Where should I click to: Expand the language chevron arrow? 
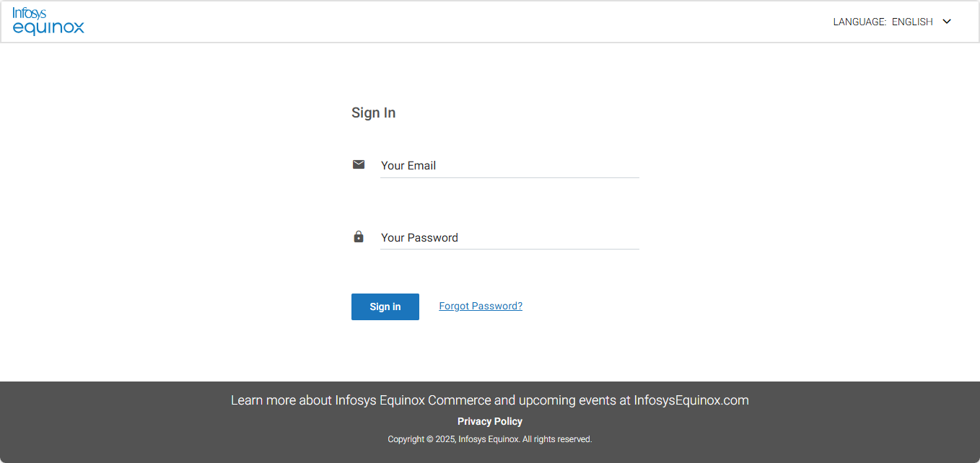pos(948,22)
